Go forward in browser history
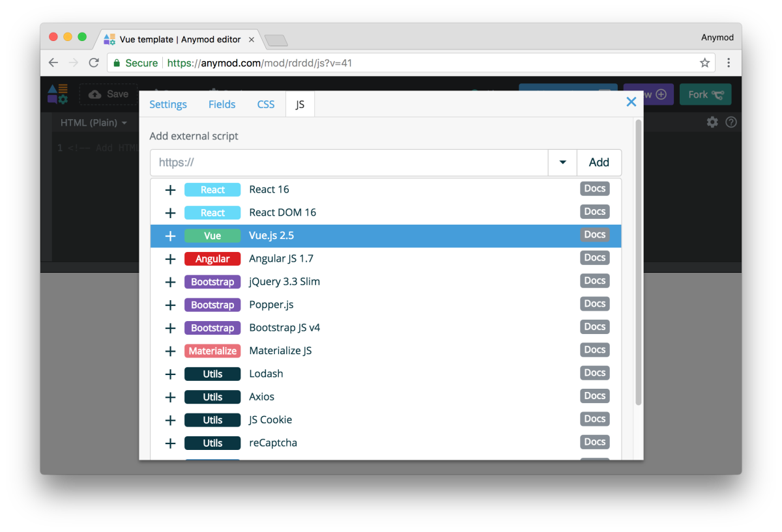782x532 pixels. tap(74, 63)
